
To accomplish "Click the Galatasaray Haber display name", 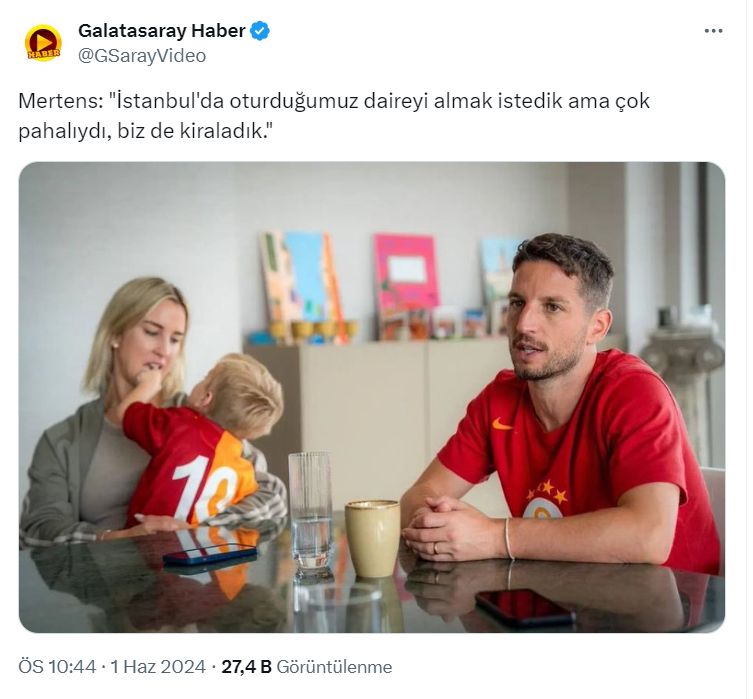I will click(x=162, y=31).
